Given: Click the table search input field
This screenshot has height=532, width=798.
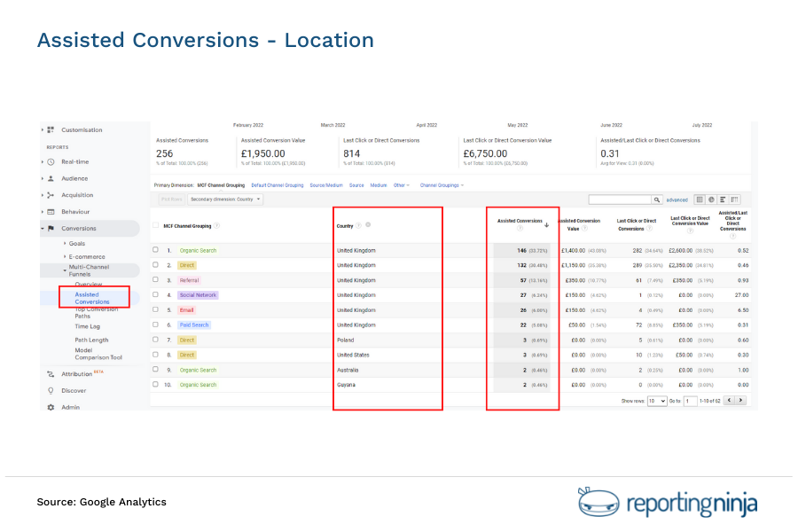Looking at the screenshot, I should 620,200.
